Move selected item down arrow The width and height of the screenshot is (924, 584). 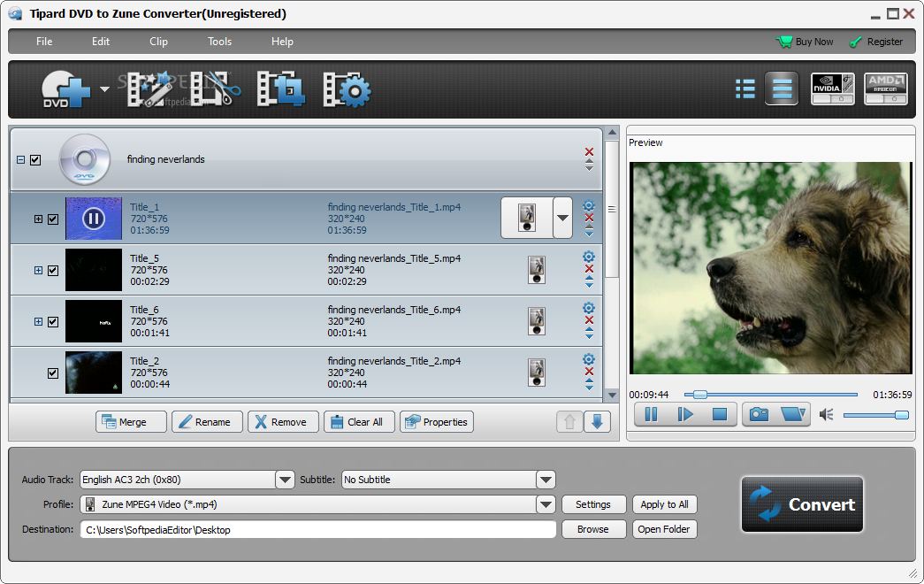click(597, 422)
